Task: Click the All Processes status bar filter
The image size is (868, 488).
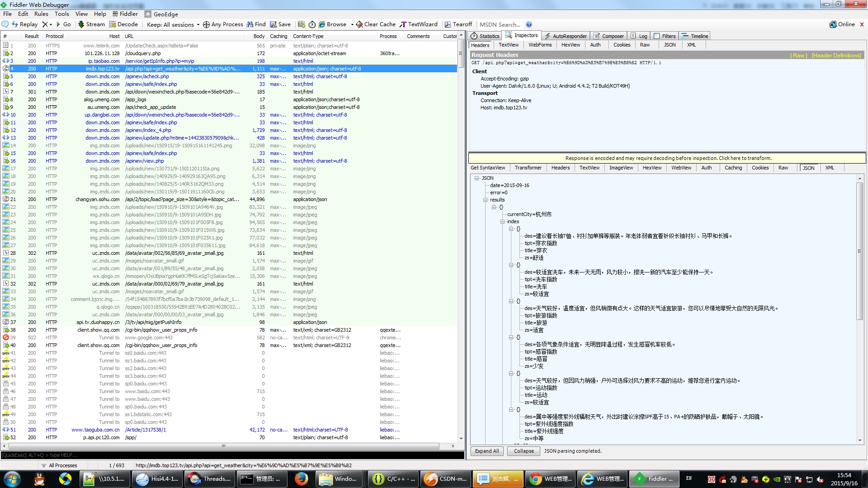Action: click(59, 465)
